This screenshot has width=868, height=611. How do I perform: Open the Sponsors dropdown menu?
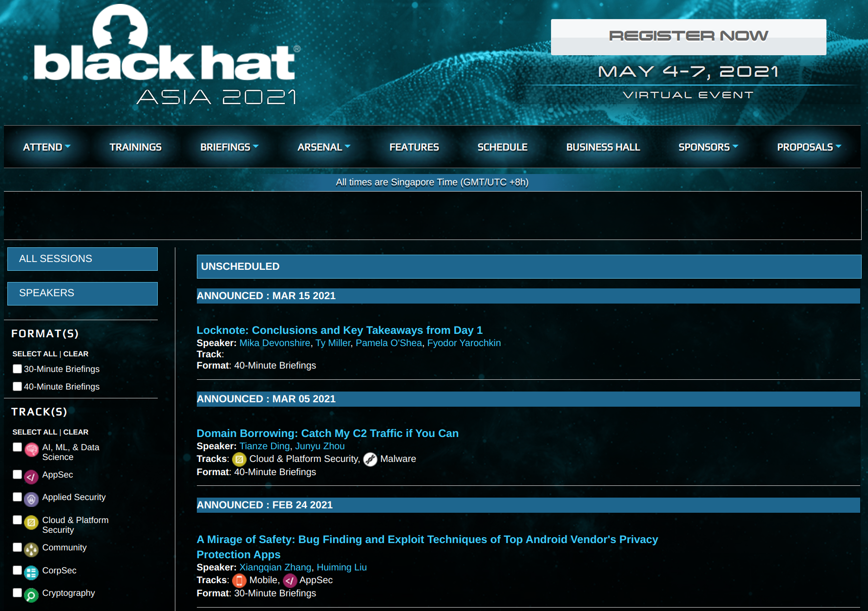(708, 147)
